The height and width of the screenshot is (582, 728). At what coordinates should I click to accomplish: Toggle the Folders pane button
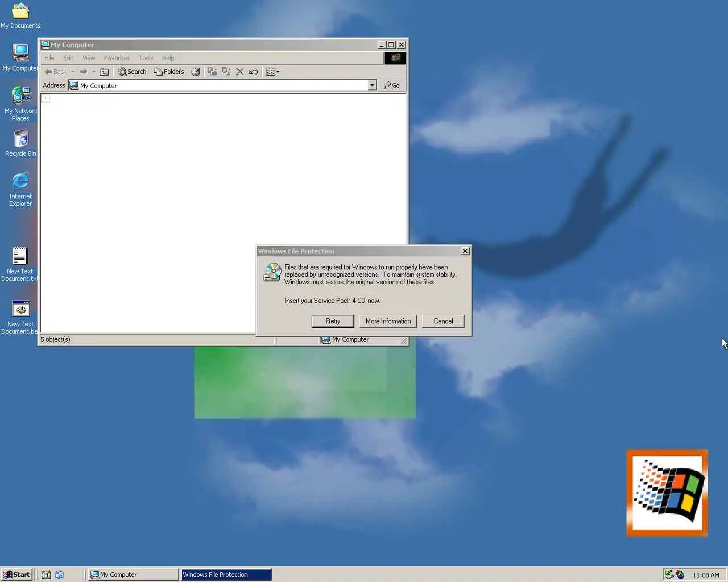coord(169,72)
